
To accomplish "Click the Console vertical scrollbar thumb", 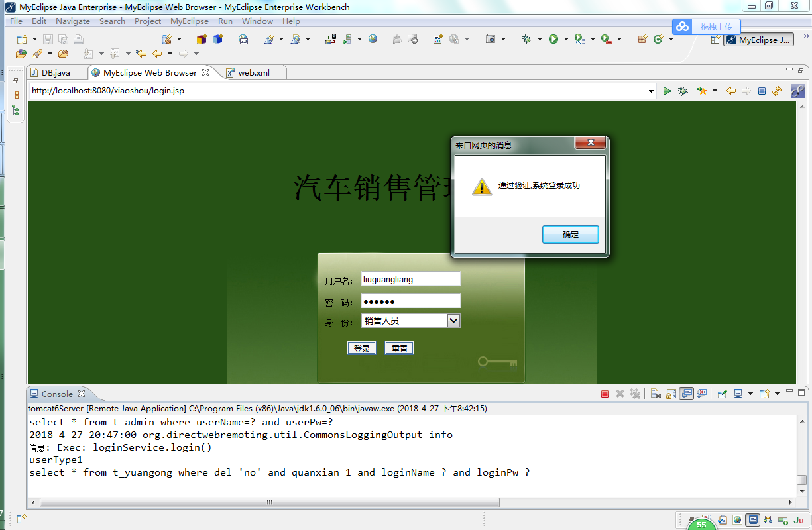I will (802, 480).
